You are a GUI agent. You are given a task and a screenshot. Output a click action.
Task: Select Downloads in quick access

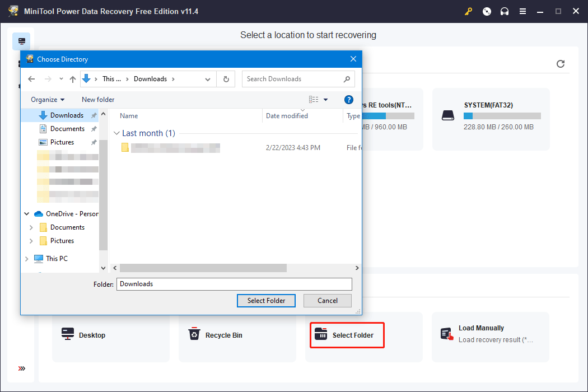click(x=67, y=115)
